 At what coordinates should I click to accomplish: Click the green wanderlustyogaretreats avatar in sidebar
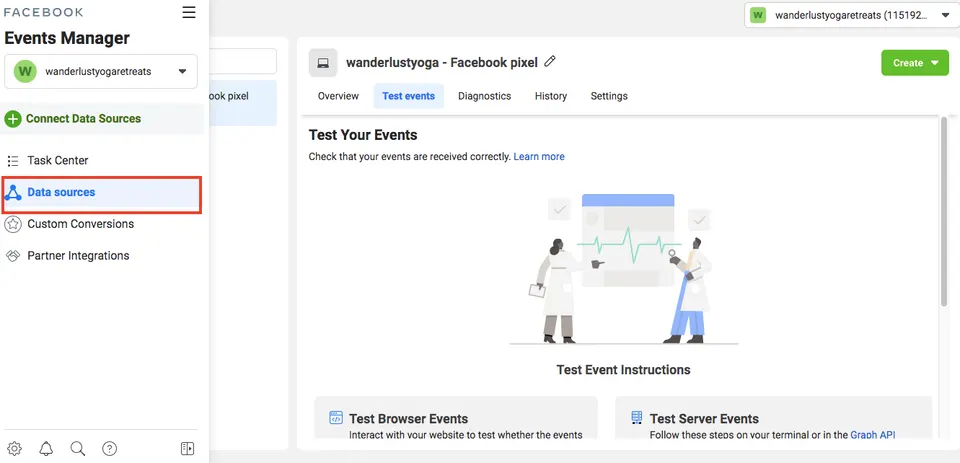point(25,71)
